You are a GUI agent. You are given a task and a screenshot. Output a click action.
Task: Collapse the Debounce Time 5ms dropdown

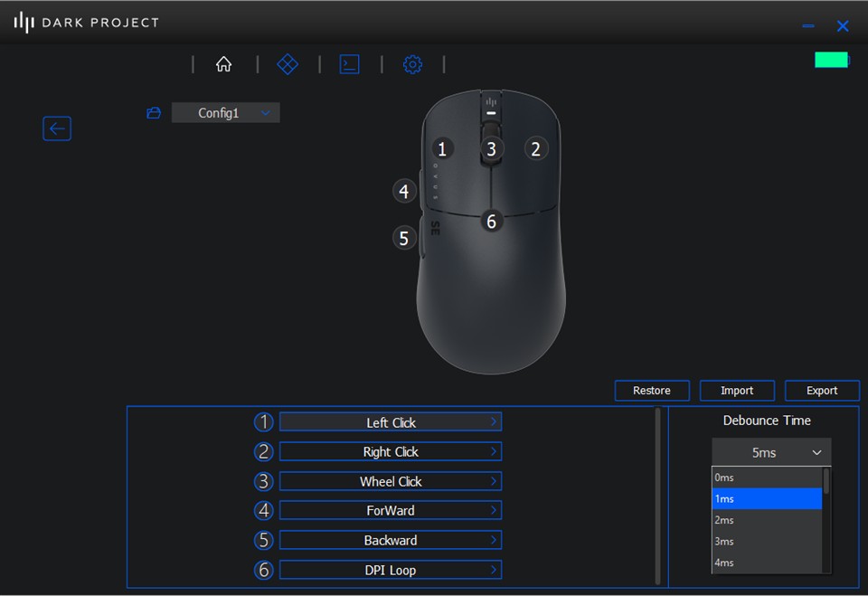pyautogui.click(x=770, y=452)
